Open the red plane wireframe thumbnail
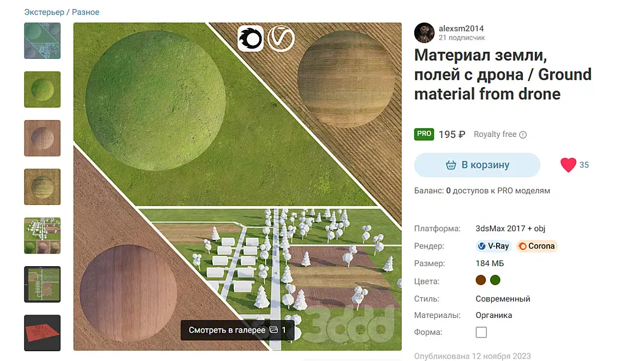Screen dimensions: 644x361 click(43, 333)
